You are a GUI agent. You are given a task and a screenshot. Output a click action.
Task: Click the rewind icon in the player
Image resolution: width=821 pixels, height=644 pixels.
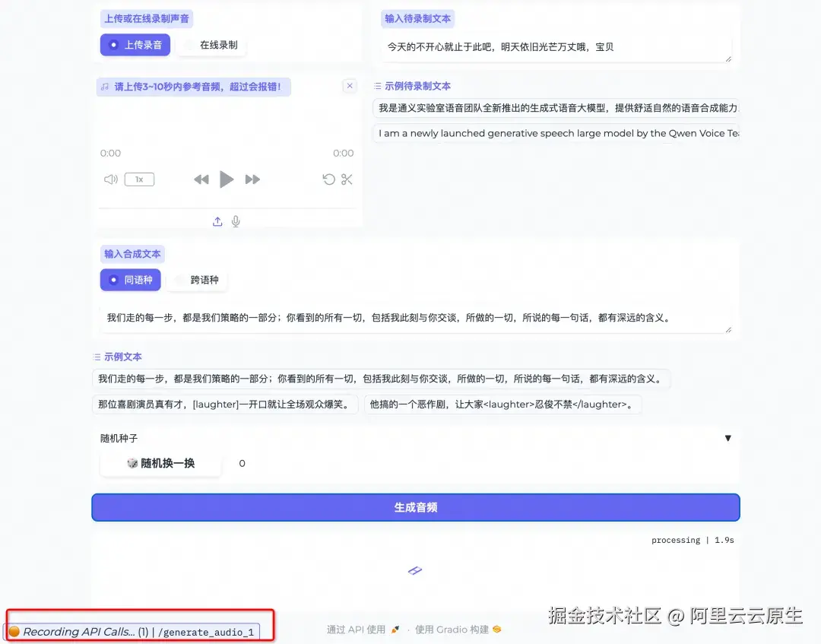click(x=201, y=179)
